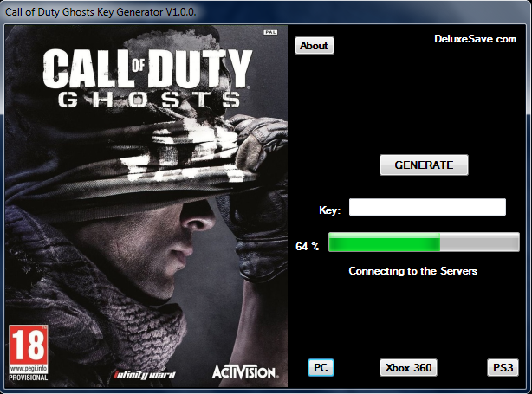The image size is (532, 394).
Task: Select the PC platform option
Action: [321, 368]
